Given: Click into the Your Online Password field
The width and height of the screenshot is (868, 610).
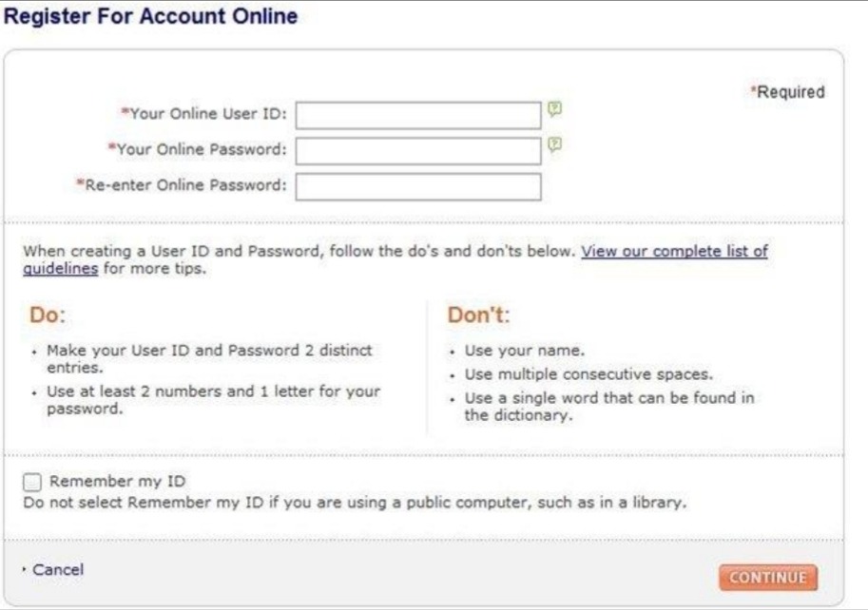Looking at the screenshot, I should (418, 151).
